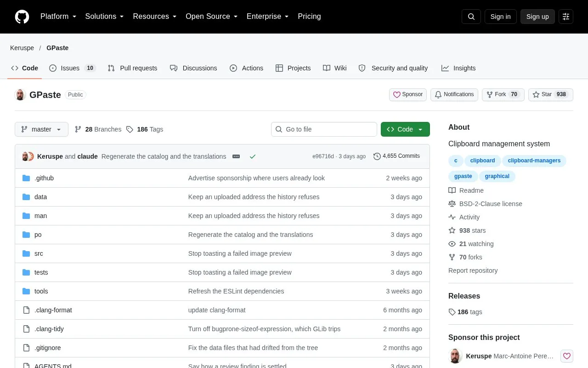
Task: Star the GPaste repository
Action: [551, 95]
